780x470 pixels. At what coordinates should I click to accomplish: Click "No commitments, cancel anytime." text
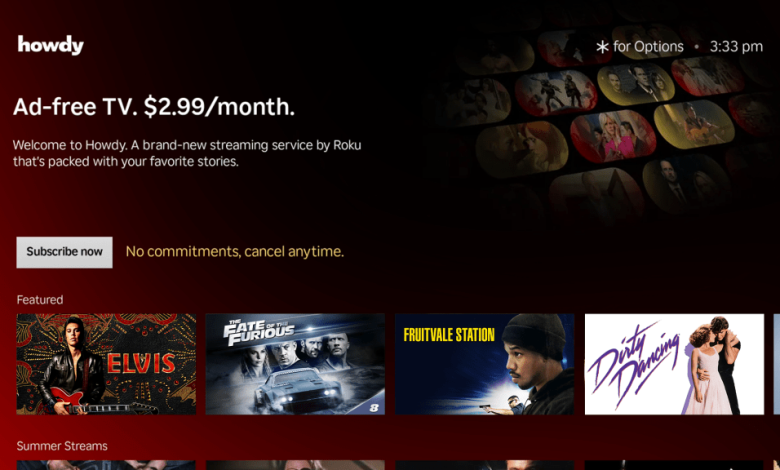pyautogui.click(x=234, y=252)
